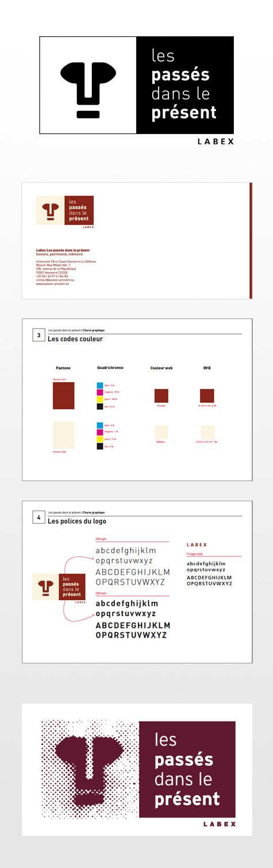
Task: Click the 'DIN light' font label
Action: tap(101, 539)
